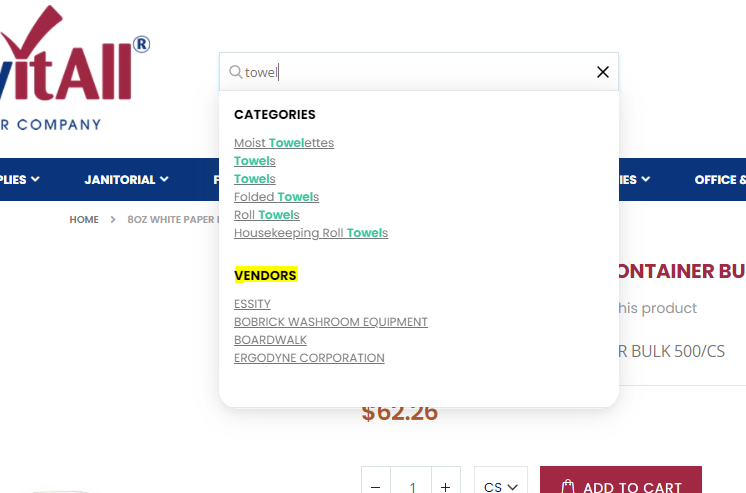Click the magnifying glass search icon
Screen dimensions: 746x493
236,72
